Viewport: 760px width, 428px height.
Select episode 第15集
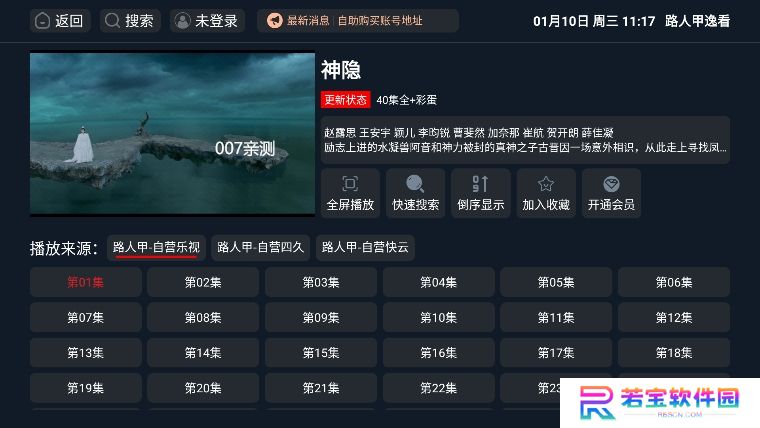point(321,353)
